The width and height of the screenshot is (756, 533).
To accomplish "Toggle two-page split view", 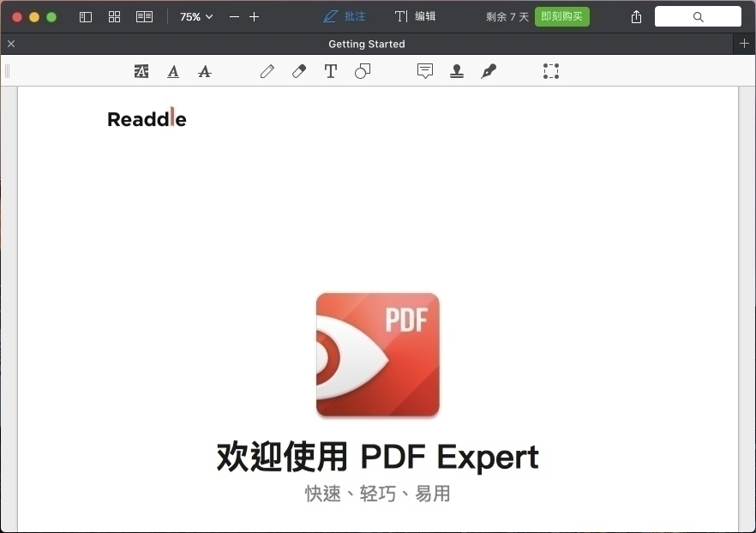I will point(144,16).
